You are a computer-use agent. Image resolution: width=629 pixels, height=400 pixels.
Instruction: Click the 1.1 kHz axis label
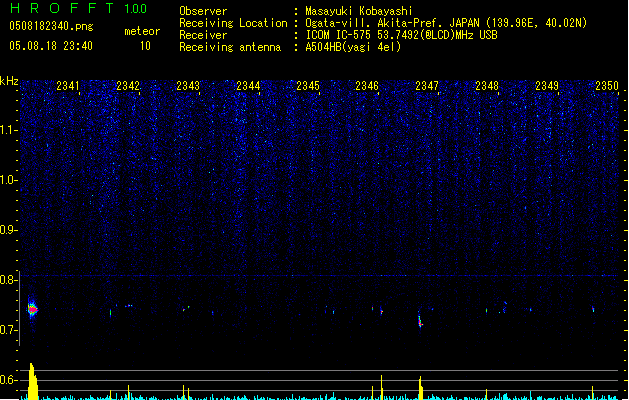coord(9,130)
